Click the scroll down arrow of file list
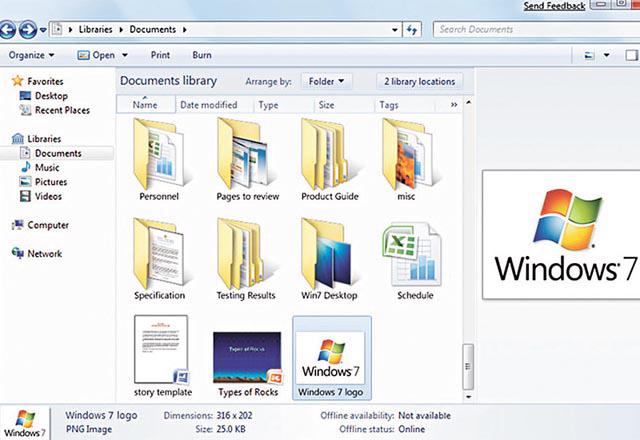The height and width of the screenshot is (440, 640). click(469, 396)
